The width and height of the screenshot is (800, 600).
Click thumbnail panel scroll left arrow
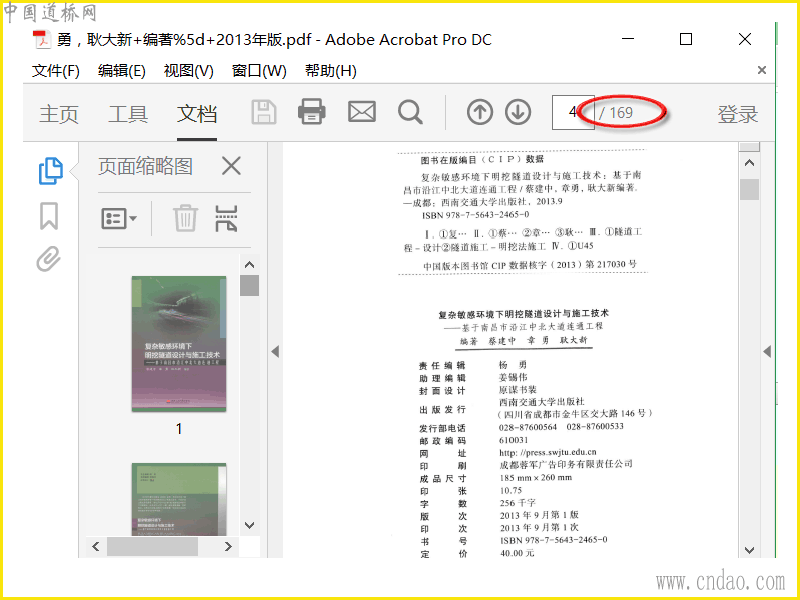(96, 546)
